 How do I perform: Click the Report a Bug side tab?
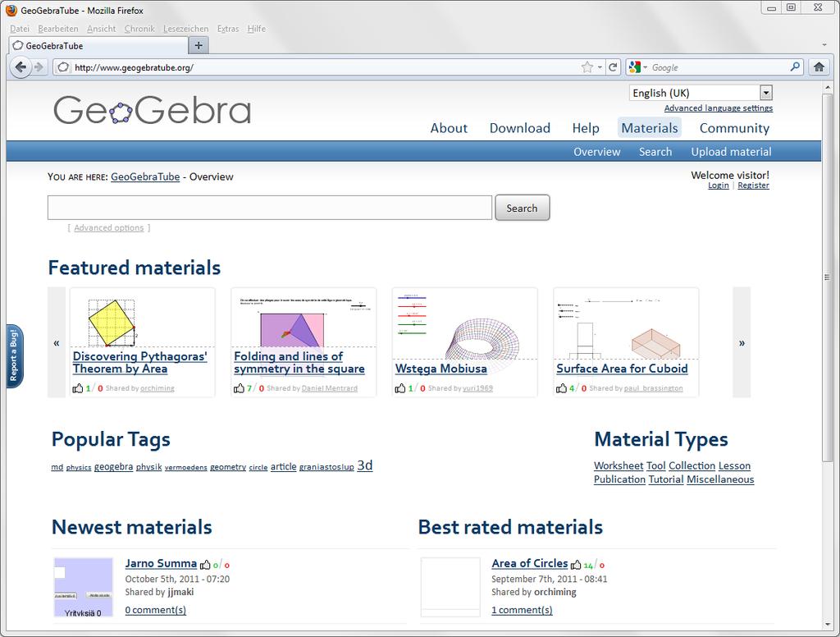pos(14,356)
